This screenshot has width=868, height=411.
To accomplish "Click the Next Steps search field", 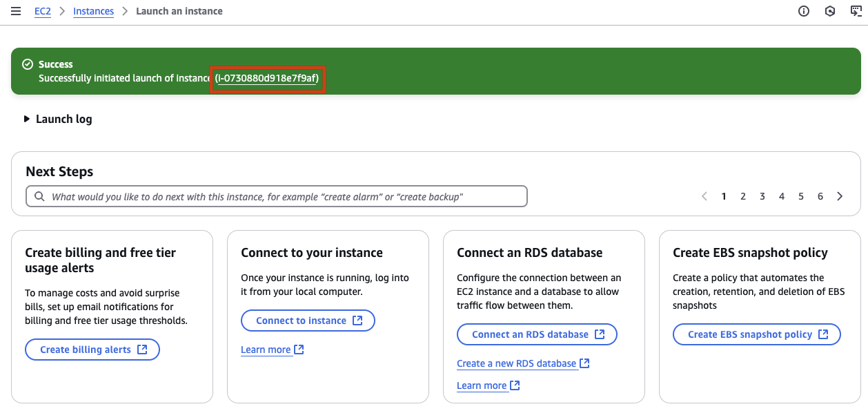I will pos(277,197).
